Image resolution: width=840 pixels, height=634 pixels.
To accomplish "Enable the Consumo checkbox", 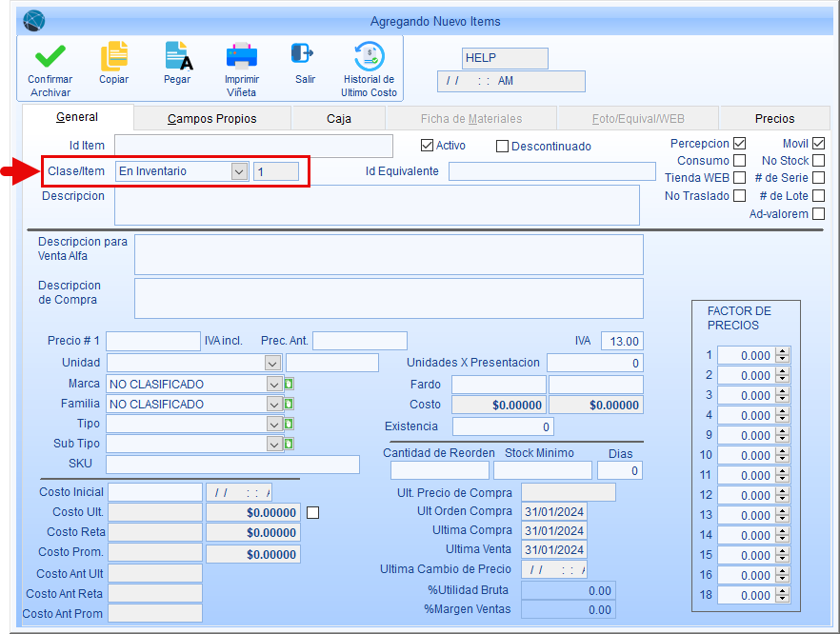I will coord(740,161).
